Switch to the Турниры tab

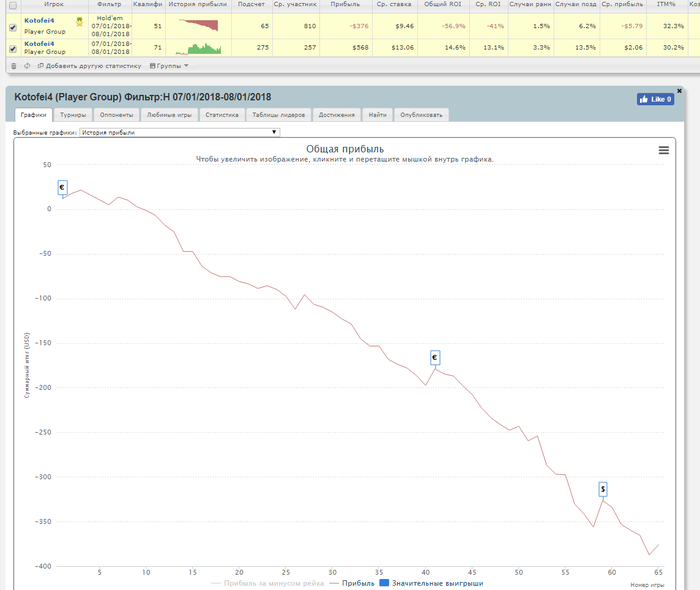pos(73,115)
